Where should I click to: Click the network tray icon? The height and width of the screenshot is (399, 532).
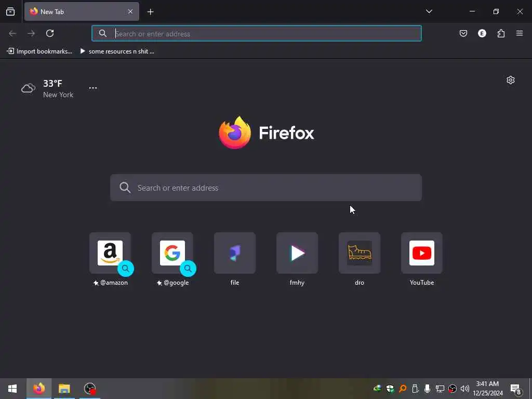tap(440, 389)
